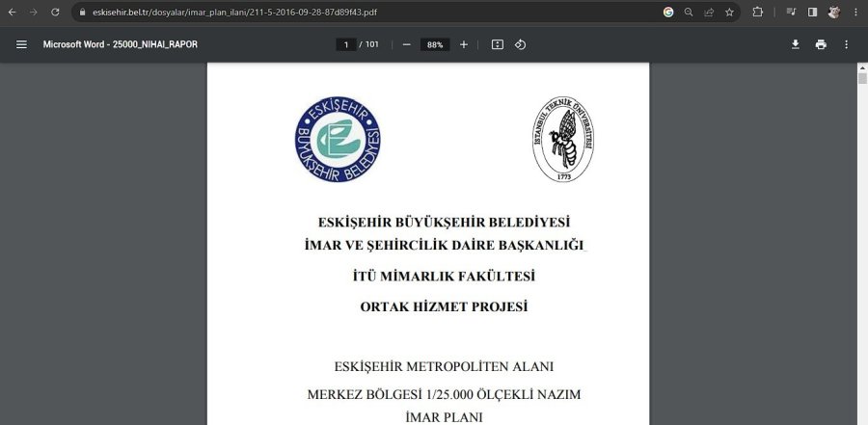Click the İstanbul Teknik Üniversitesi emblem
The image size is (868, 425).
[x=563, y=140]
